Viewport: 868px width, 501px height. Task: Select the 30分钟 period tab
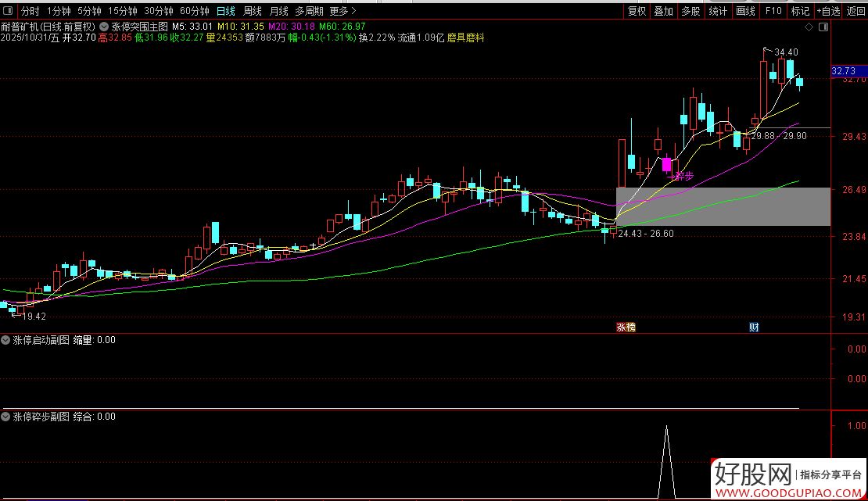tap(159, 11)
